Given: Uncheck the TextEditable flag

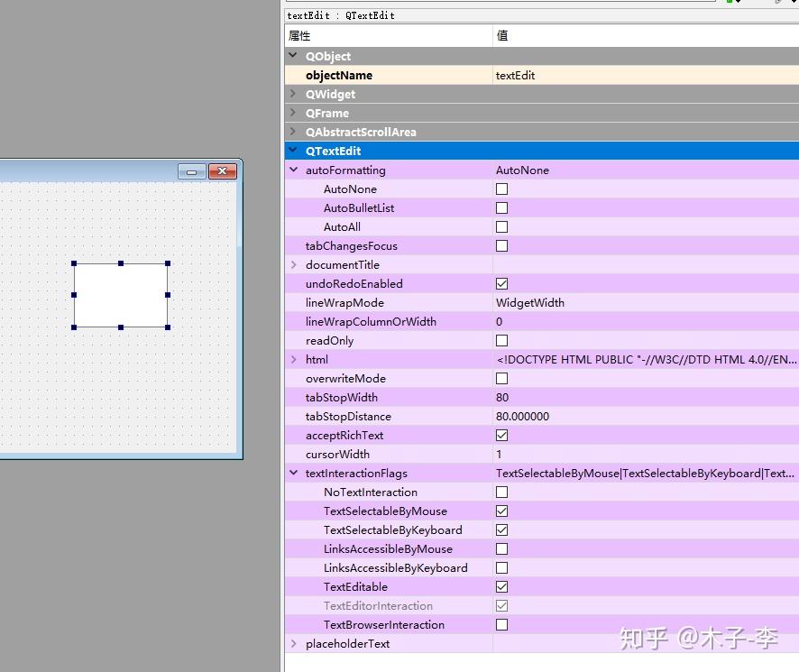Looking at the screenshot, I should [502, 587].
